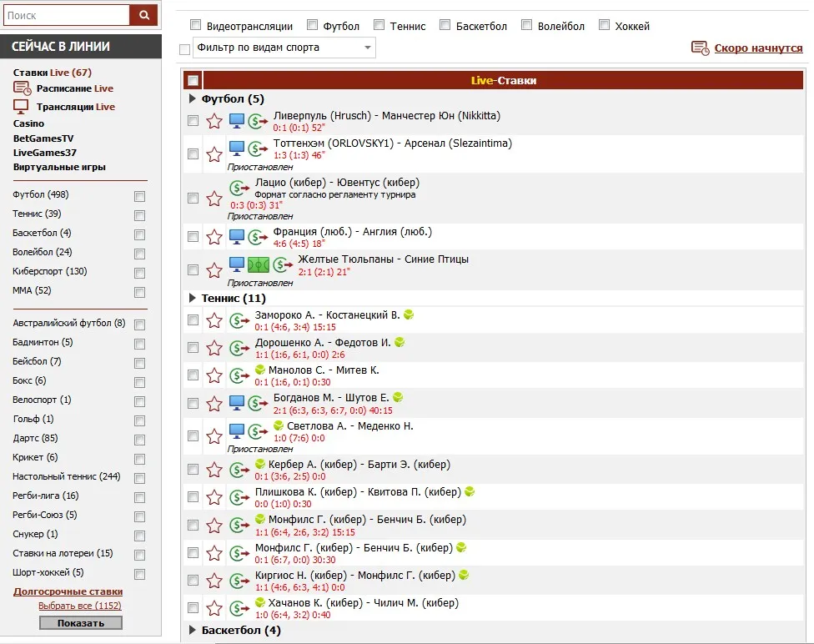
Task: Open field view icon for Желтые Тюльпаны match
Action: coord(258,265)
